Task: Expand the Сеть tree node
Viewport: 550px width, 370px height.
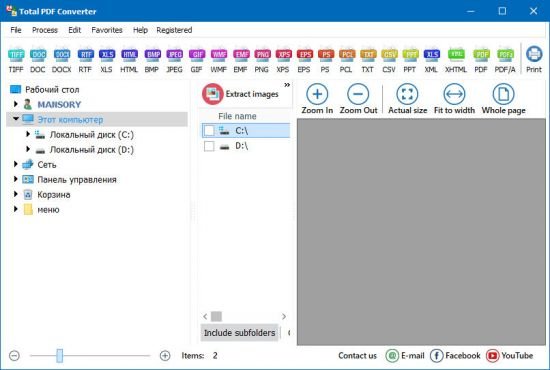Action: (x=15, y=164)
